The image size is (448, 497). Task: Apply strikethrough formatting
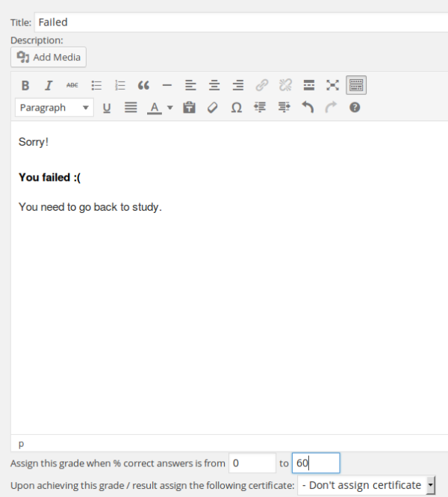tap(72, 85)
